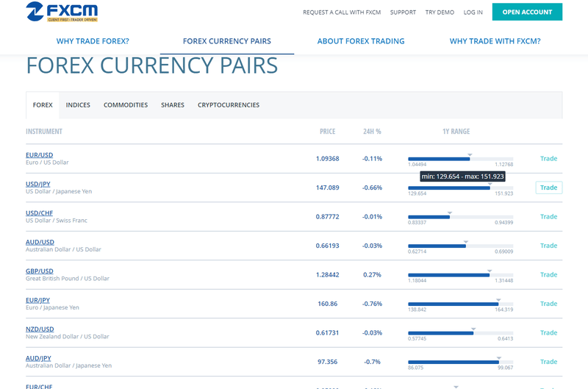Click the AUD/USD 1Y range bar
588x389 pixels.
point(460,246)
